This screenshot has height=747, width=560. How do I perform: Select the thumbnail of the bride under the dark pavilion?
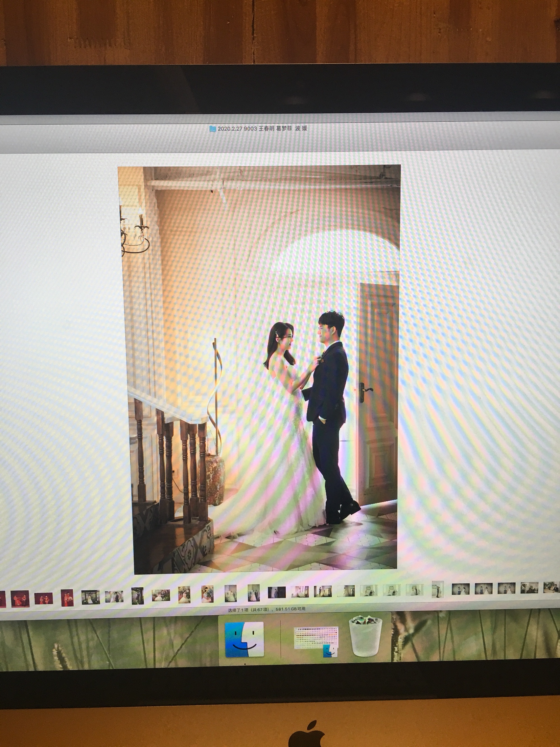click(x=90, y=597)
